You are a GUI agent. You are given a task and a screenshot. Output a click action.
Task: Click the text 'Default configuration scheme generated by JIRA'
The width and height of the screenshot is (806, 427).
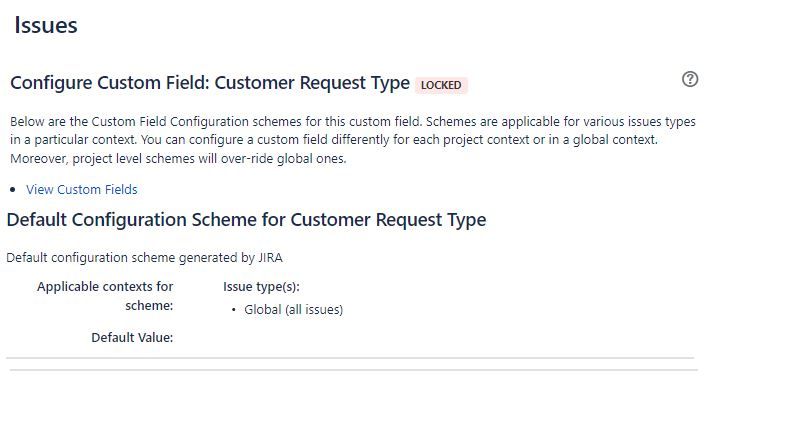point(144,257)
